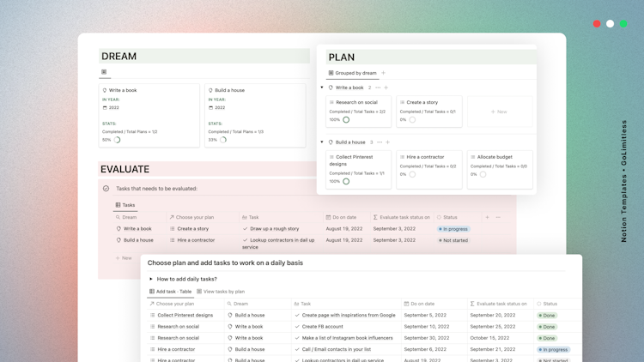Collapse the Build a house group in PLAN
This screenshot has height=362, width=644.
[x=322, y=142]
